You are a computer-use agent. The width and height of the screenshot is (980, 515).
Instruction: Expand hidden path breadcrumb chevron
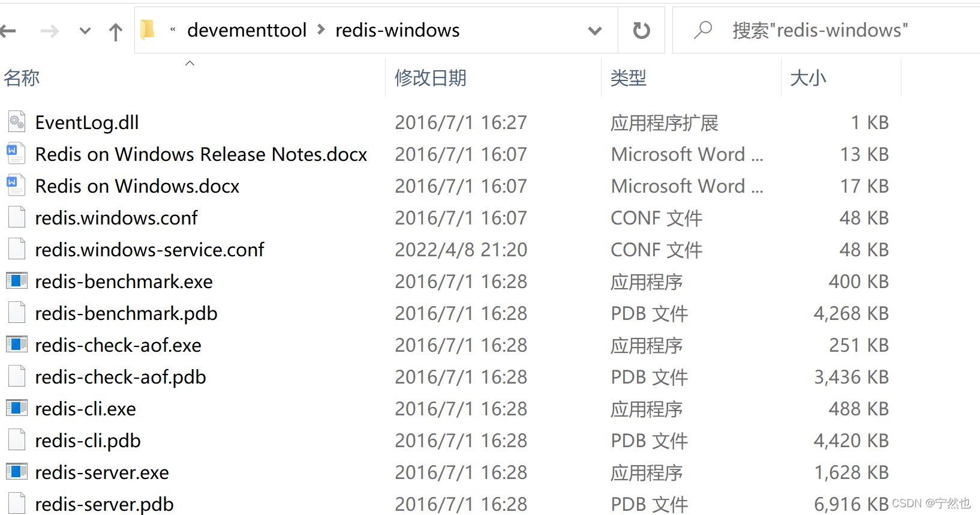coord(173,29)
